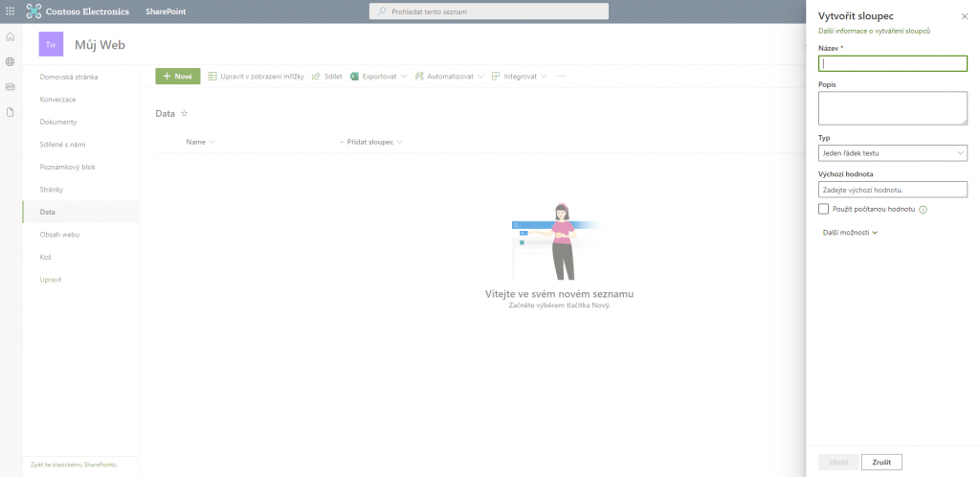Click the files page icon in left rail

[11, 112]
